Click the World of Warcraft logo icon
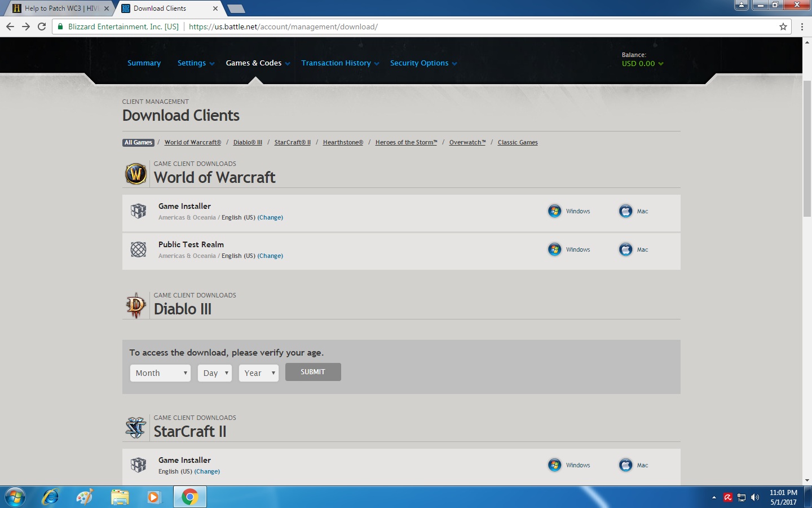812x508 pixels. click(x=136, y=174)
